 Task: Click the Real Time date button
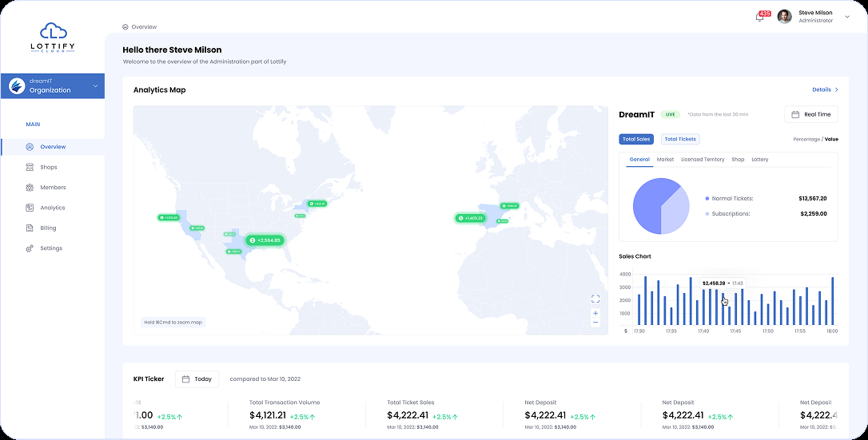811,114
